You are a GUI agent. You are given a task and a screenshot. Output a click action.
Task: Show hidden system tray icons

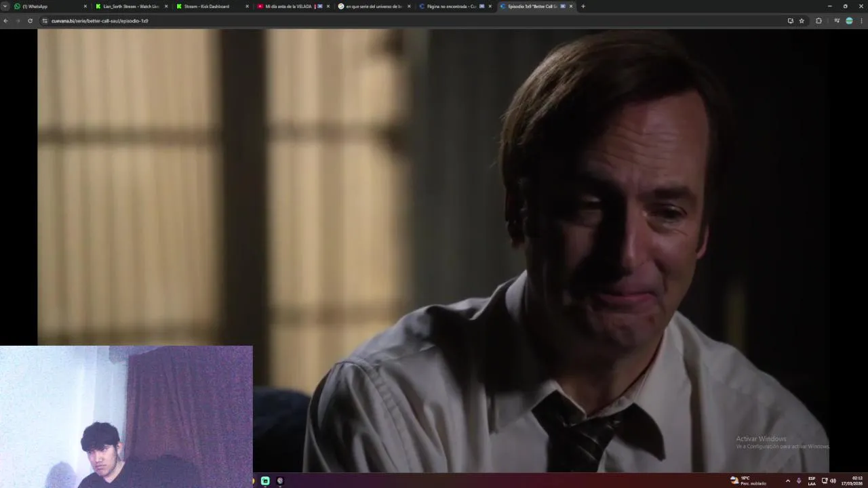click(787, 481)
